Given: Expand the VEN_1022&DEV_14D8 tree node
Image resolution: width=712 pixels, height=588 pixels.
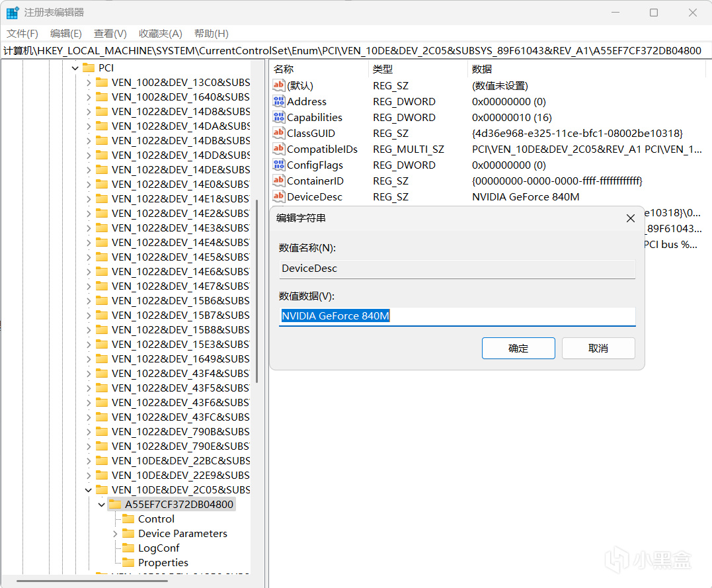Looking at the screenshot, I should pos(89,112).
